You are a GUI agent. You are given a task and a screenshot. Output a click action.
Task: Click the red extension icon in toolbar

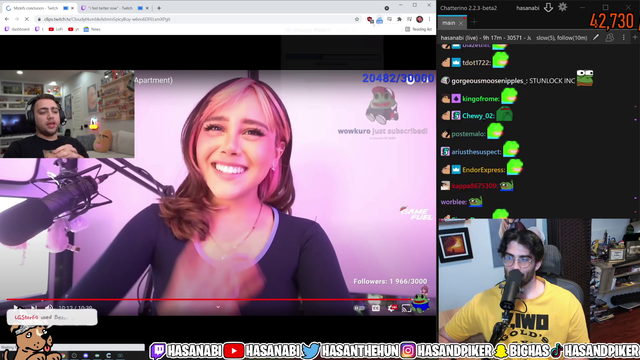pyautogui.click(x=370, y=20)
